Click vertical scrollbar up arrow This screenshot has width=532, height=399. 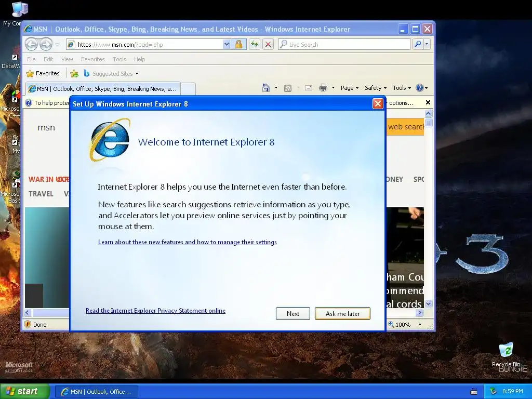coord(429,113)
